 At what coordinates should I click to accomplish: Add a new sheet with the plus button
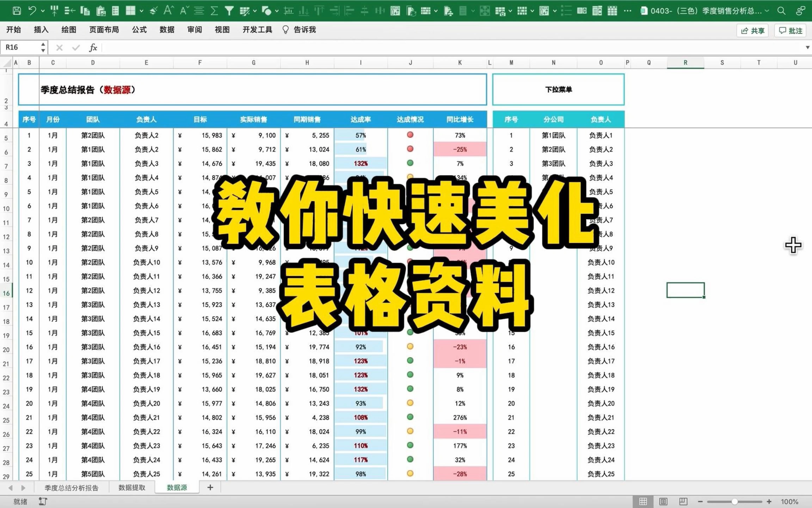pos(210,487)
